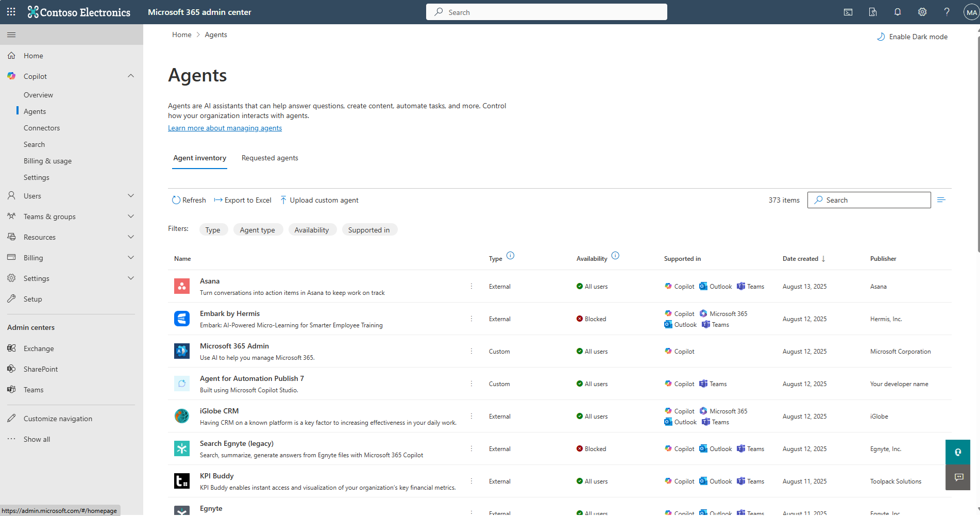Open the app launcher waffle icon
The image size is (980, 516).
(x=11, y=12)
